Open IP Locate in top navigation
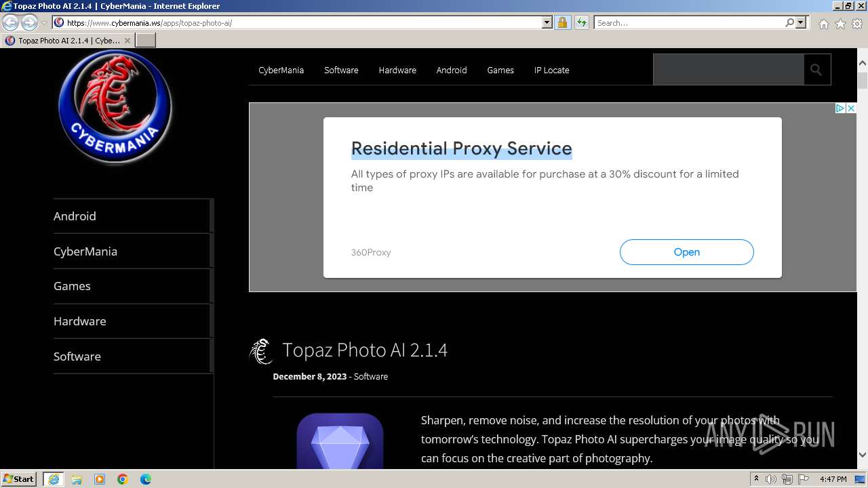The image size is (868, 488). click(x=551, y=70)
